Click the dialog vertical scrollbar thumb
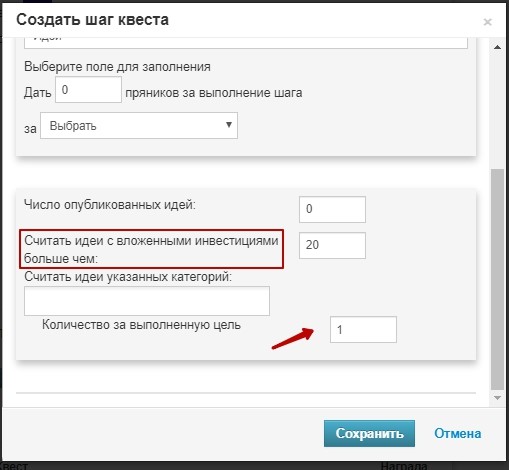Viewport: 509px width, 470px height. (497, 279)
